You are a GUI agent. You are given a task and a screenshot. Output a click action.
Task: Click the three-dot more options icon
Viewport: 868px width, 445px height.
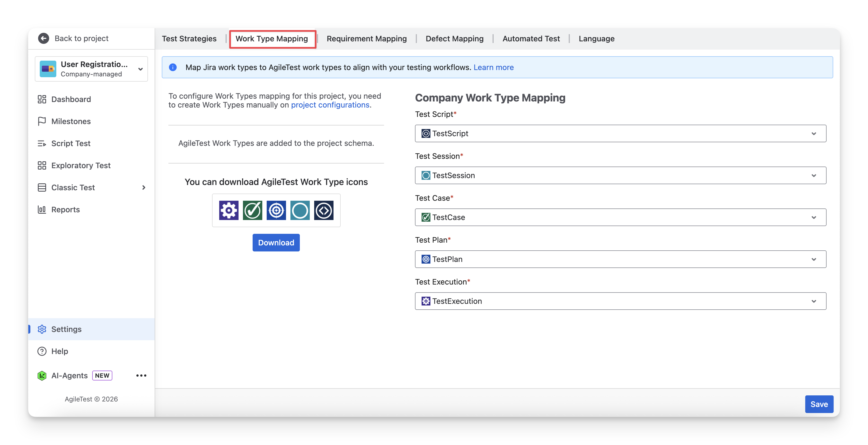click(141, 375)
